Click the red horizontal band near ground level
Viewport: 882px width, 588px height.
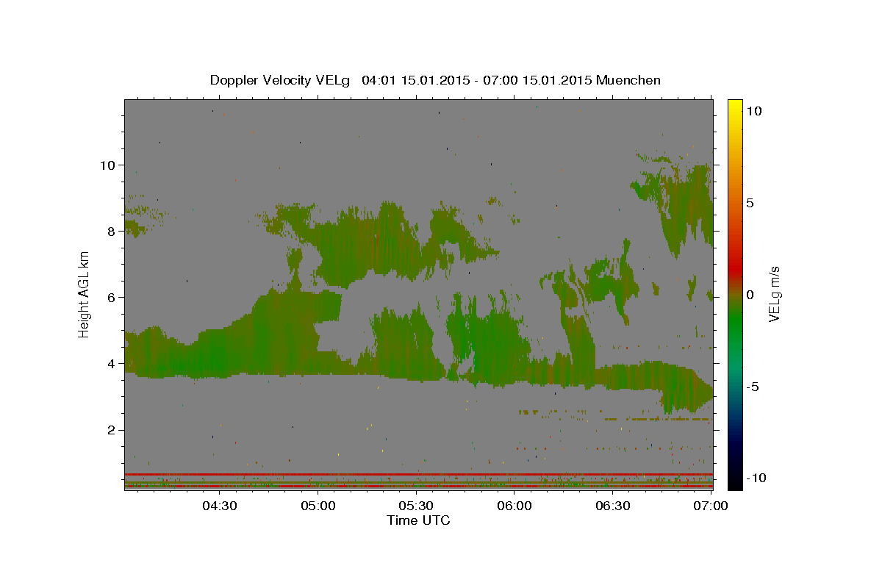click(418, 474)
